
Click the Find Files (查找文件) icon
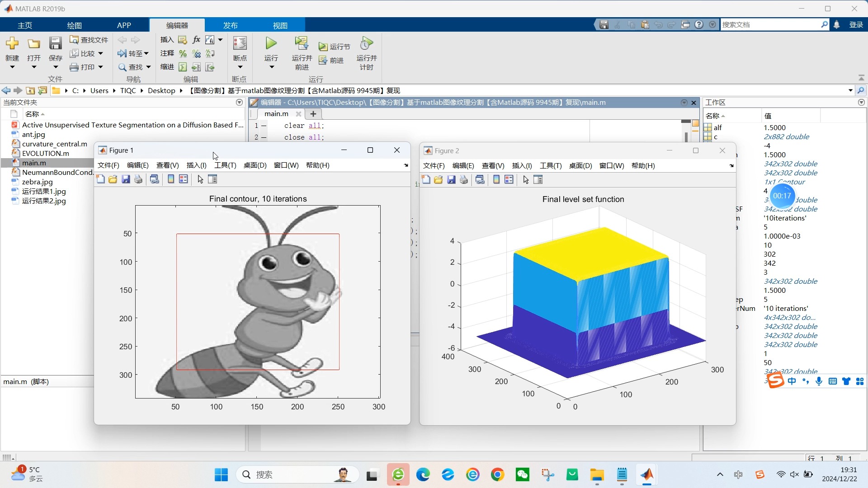click(x=75, y=40)
